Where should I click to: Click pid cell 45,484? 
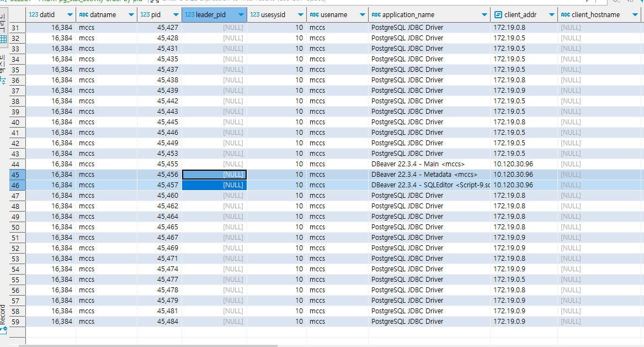159,322
